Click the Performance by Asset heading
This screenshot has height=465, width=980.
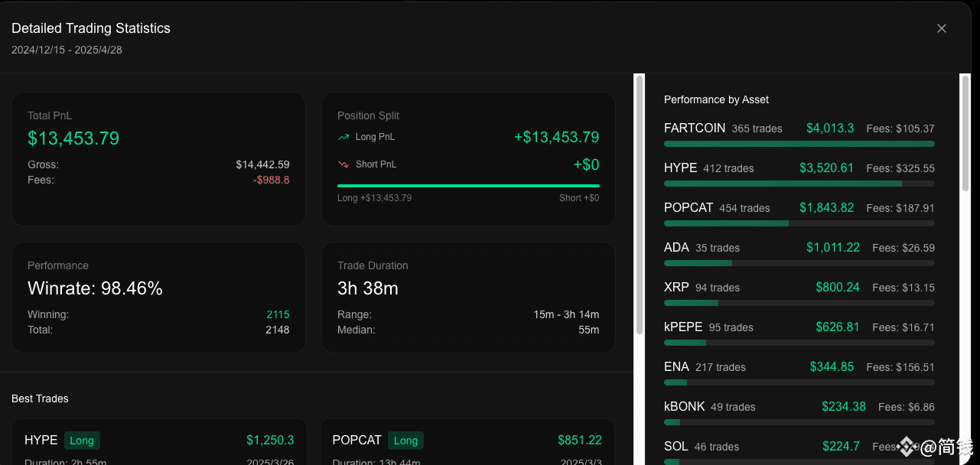click(x=716, y=99)
